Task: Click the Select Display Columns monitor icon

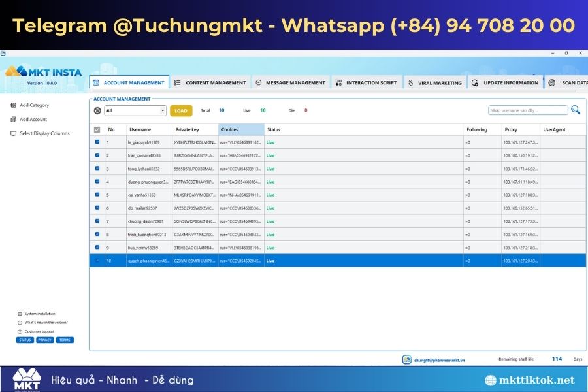Action: tap(14, 133)
